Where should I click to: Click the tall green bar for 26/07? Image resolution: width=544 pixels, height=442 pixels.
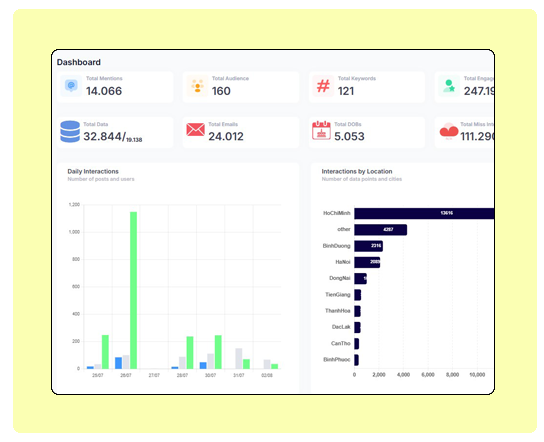coord(134,290)
